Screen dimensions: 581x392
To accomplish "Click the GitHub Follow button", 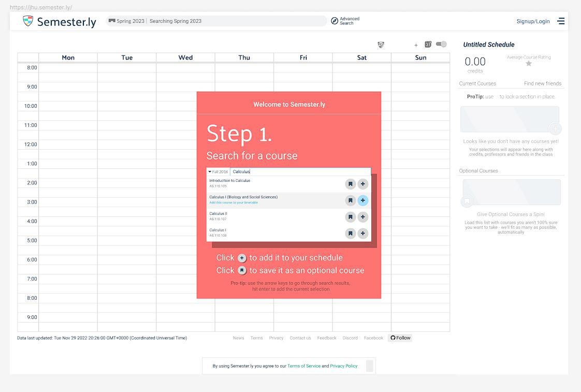I will [x=400, y=338].
